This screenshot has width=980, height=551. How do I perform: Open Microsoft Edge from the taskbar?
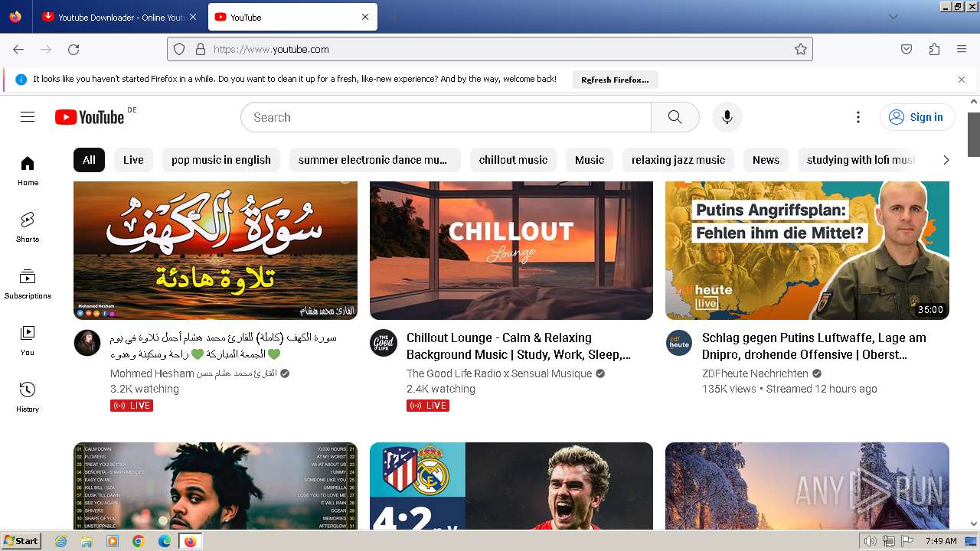tap(164, 541)
